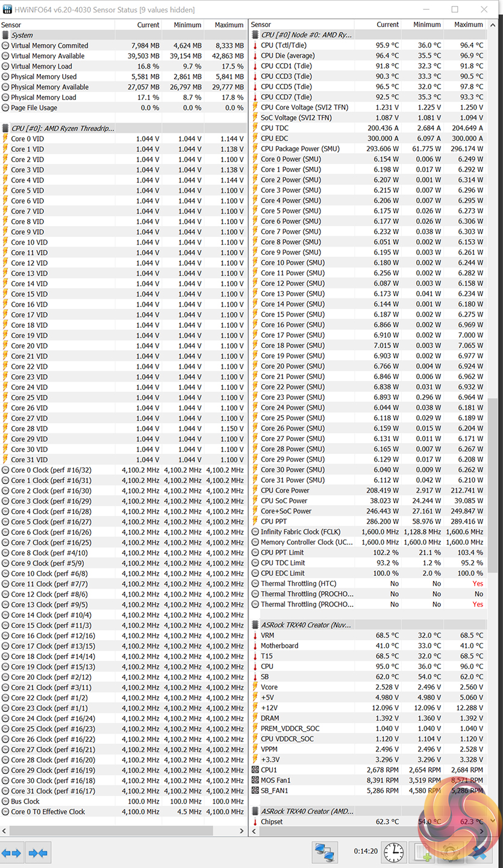Viewport: 503px width, 868px height.
Task: Click the Sensor column header in left panel
Action: pos(57,25)
